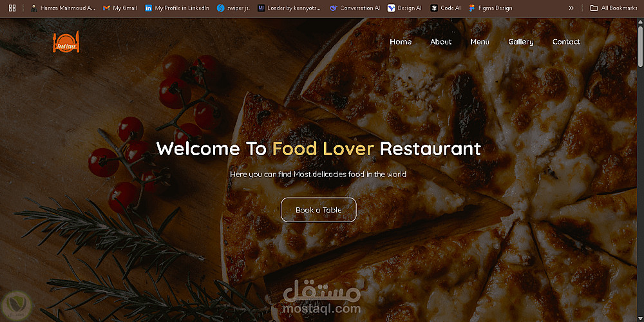Viewport: 644px width, 322px height.
Task: Go to Home in the navbar
Action: (x=401, y=41)
